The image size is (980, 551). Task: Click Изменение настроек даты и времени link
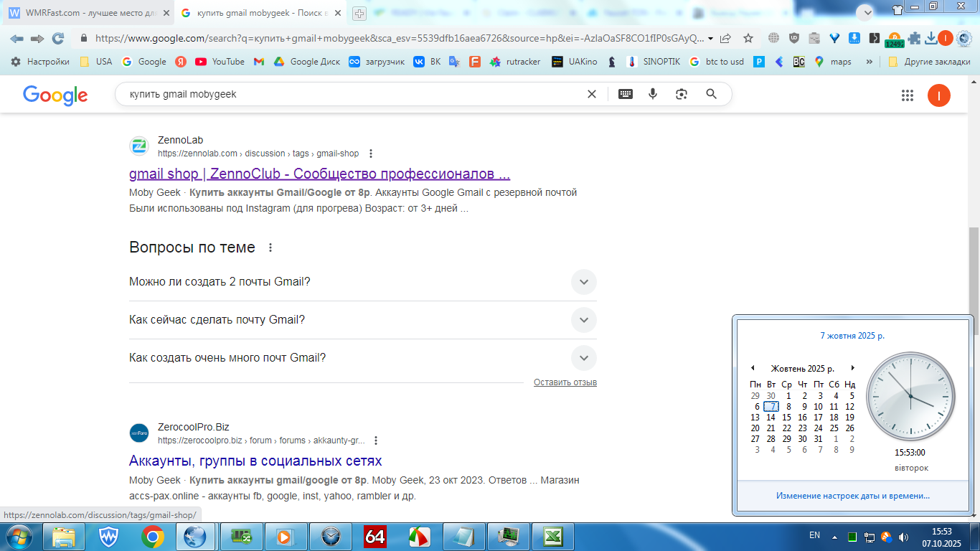point(853,496)
